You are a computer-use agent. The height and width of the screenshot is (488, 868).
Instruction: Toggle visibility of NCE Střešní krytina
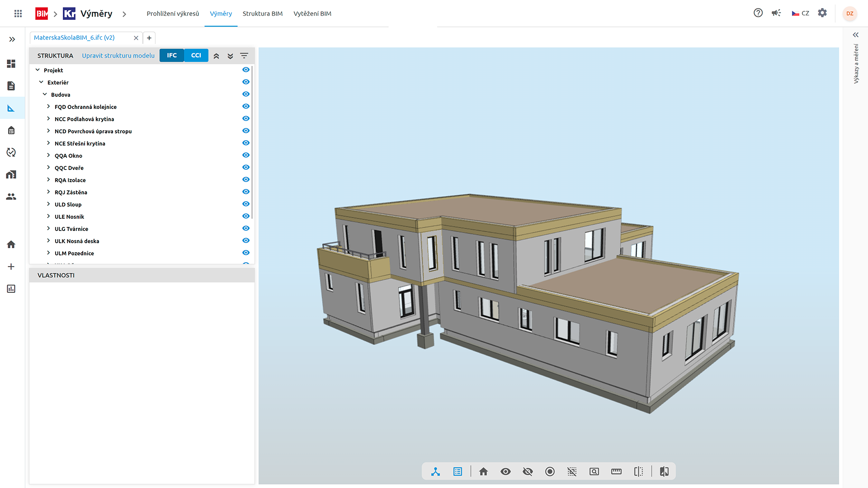coord(246,143)
